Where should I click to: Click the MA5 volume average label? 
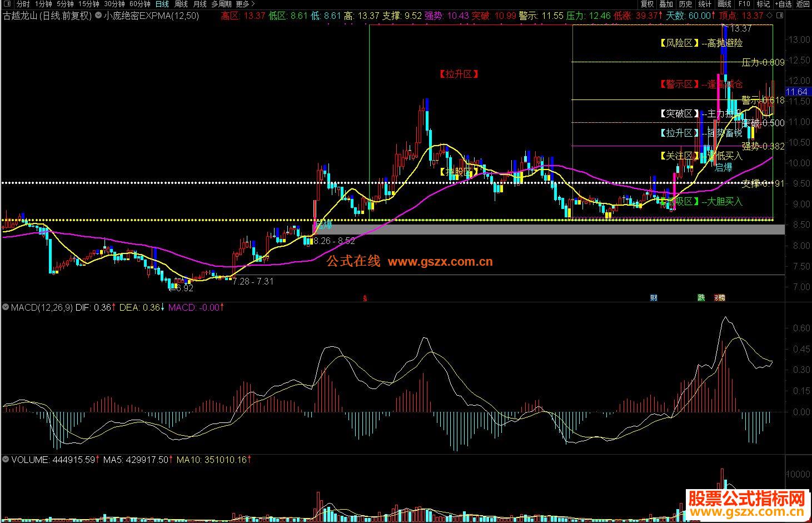138,460
